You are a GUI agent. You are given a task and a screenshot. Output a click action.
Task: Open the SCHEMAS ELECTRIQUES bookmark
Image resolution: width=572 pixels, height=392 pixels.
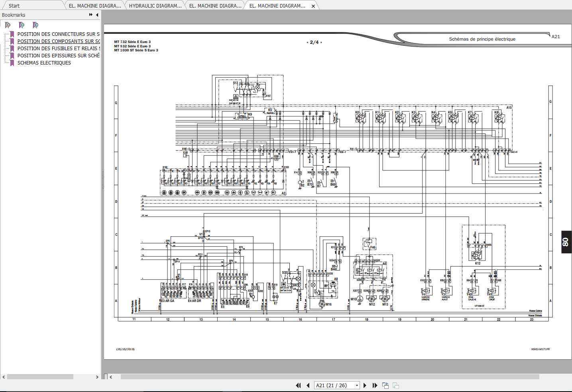(44, 63)
